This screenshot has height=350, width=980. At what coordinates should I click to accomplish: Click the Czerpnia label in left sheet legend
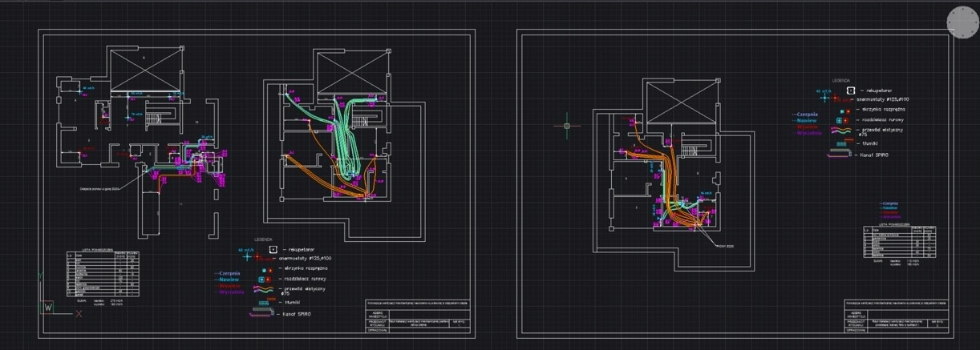coord(230,273)
